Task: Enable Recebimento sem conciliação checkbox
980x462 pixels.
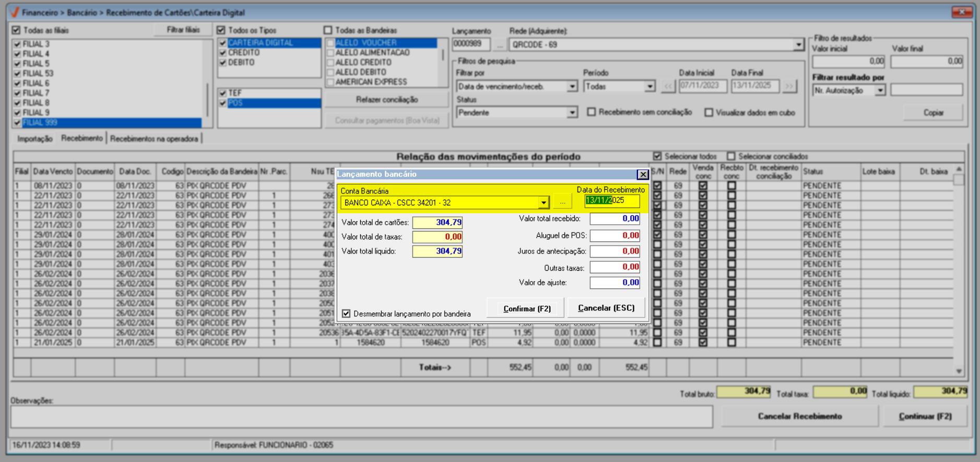Action: 592,112
